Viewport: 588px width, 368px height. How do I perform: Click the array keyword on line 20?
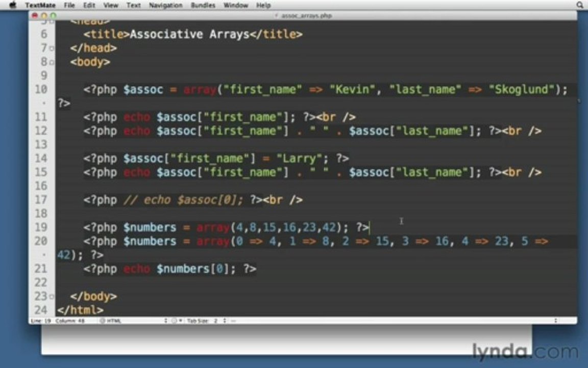coord(213,241)
